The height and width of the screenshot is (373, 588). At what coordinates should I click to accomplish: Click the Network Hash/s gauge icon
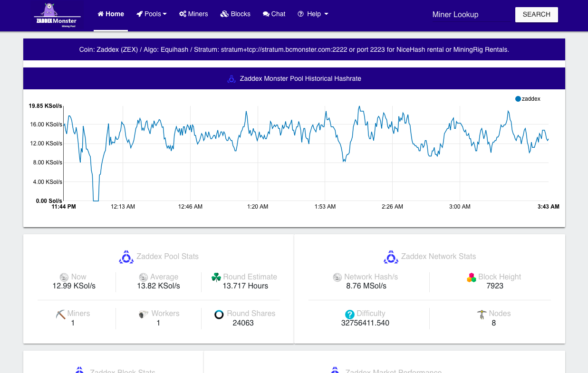(x=337, y=277)
